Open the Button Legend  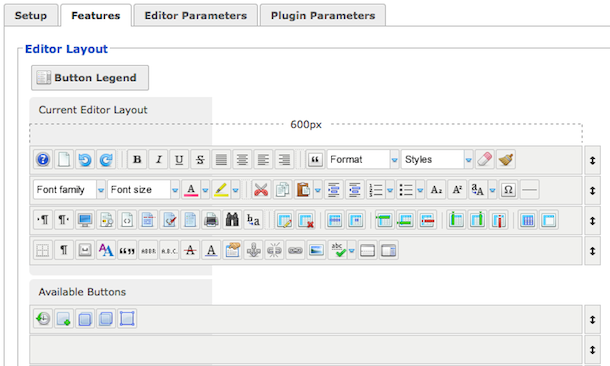[90, 78]
